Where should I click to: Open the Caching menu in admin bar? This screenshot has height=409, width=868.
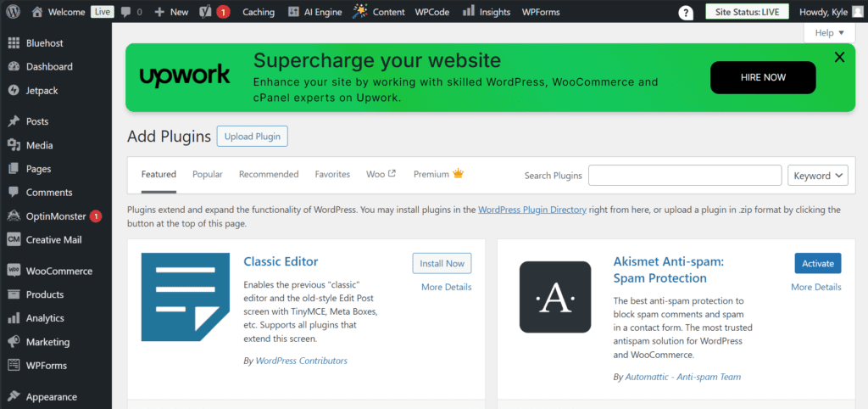[258, 12]
